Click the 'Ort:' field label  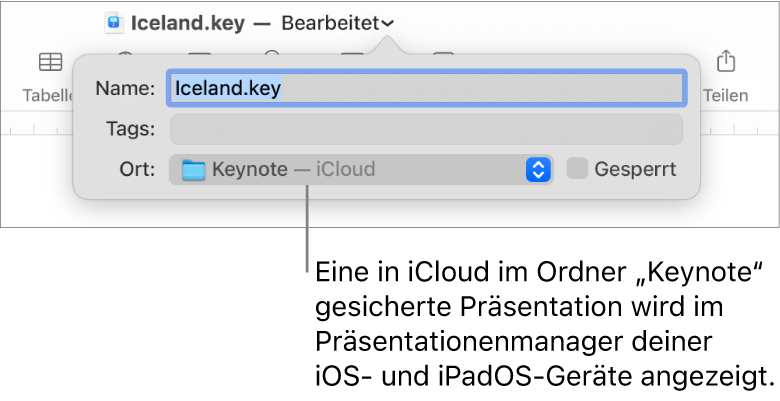(136, 170)
